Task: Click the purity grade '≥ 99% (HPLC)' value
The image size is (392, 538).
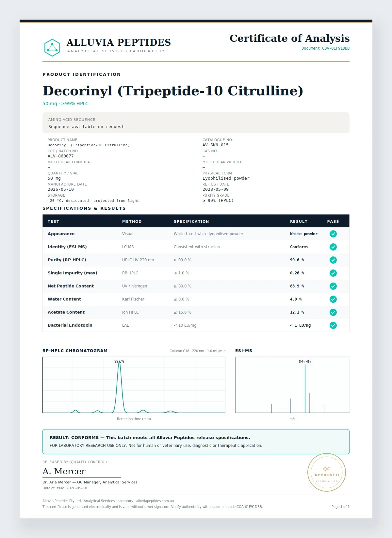Action: [x=218, y=201]
